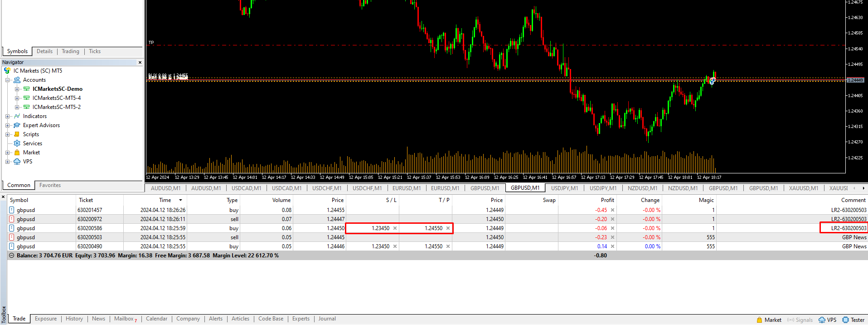Image resolution: width=868 pixels, height=325 pixels.
Task: Select the Indicators icon in Navigator
Action: [17, 116]
